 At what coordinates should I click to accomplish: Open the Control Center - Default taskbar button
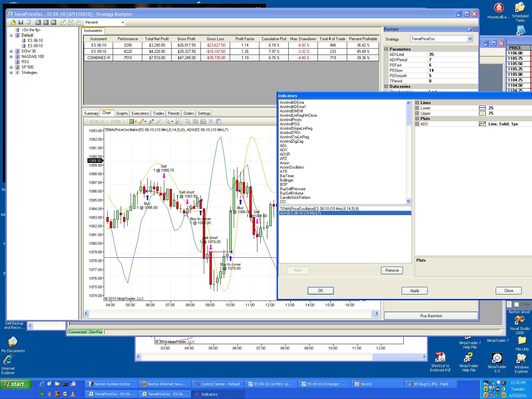tap(218, 384)
